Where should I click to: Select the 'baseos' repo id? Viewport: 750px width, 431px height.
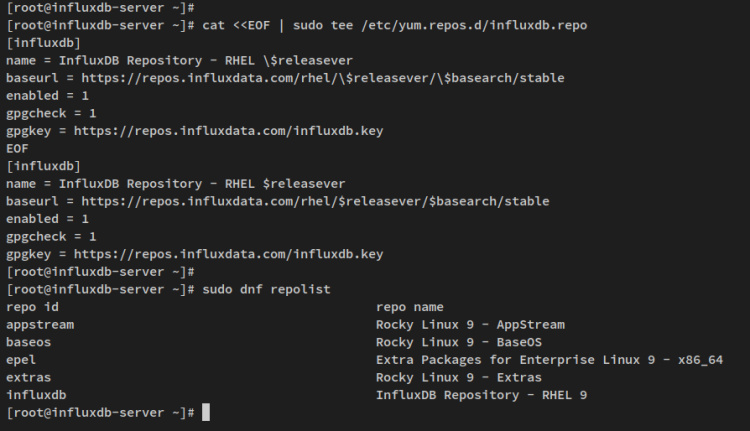click(x=28, y=342)
